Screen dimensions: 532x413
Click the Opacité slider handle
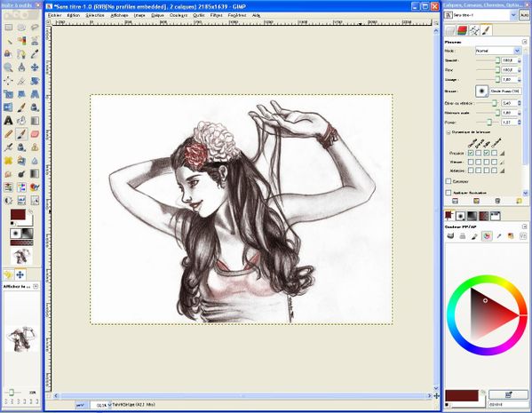click(x=497, y=60)
